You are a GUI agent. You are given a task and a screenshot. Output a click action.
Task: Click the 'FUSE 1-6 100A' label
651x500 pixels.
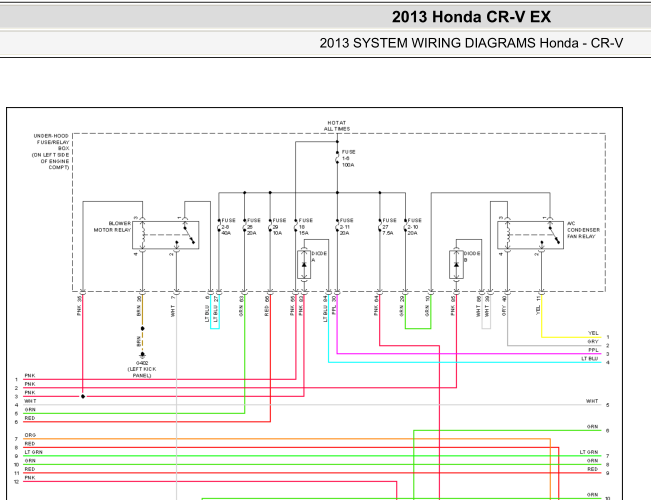(348, 159)
